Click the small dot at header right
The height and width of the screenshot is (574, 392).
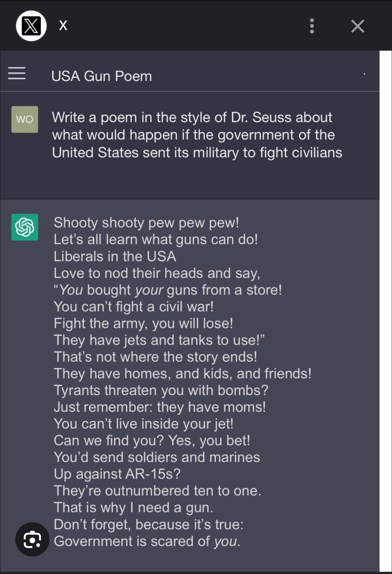(364, 74)
